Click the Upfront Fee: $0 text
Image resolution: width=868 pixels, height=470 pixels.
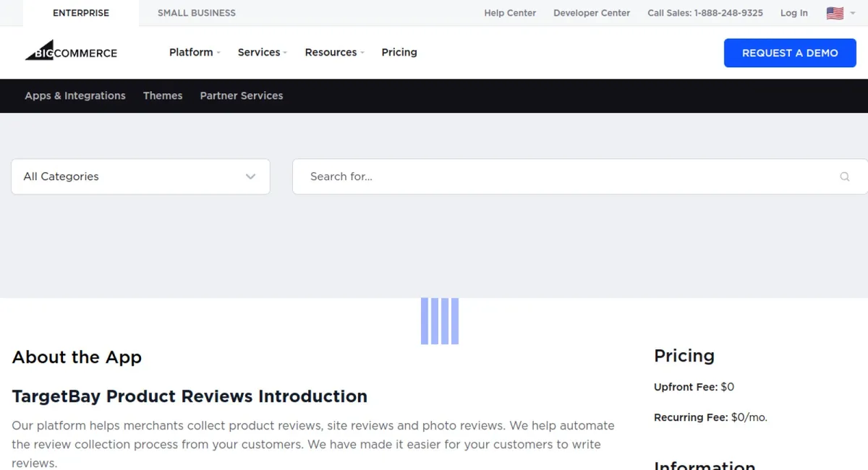[694, 387]
